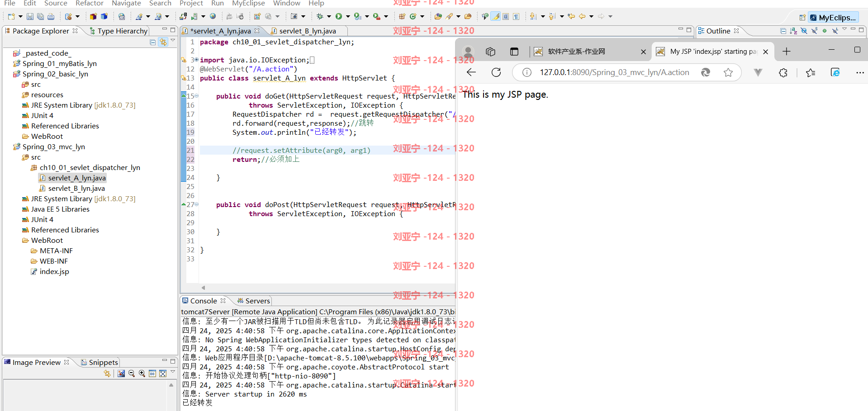Image resolution: width=868 pixels, height=411 pixels.
Task: Toggle Hide Static Members in Outline
Action: tap(814, 31)
